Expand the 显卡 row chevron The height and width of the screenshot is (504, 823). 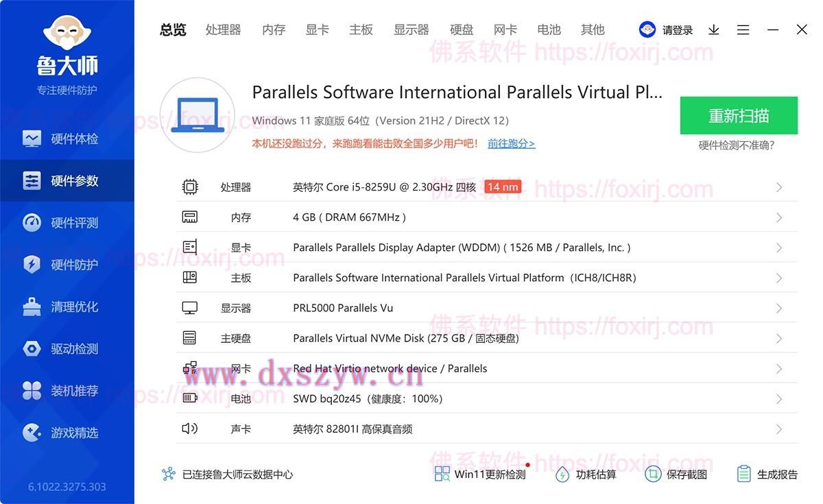[x=779, y=248]
